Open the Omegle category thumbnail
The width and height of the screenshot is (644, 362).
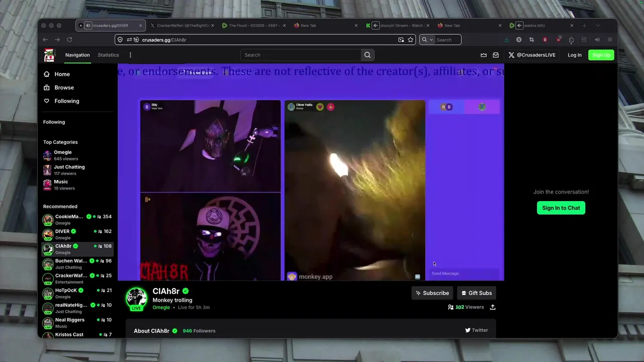coord(47,155)
